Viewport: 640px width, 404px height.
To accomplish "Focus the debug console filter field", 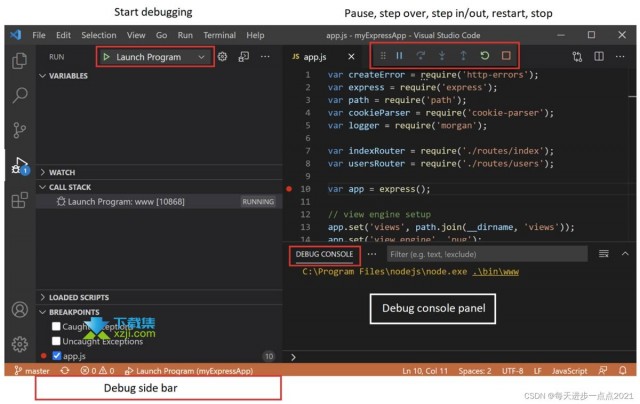I will [487, 254].
